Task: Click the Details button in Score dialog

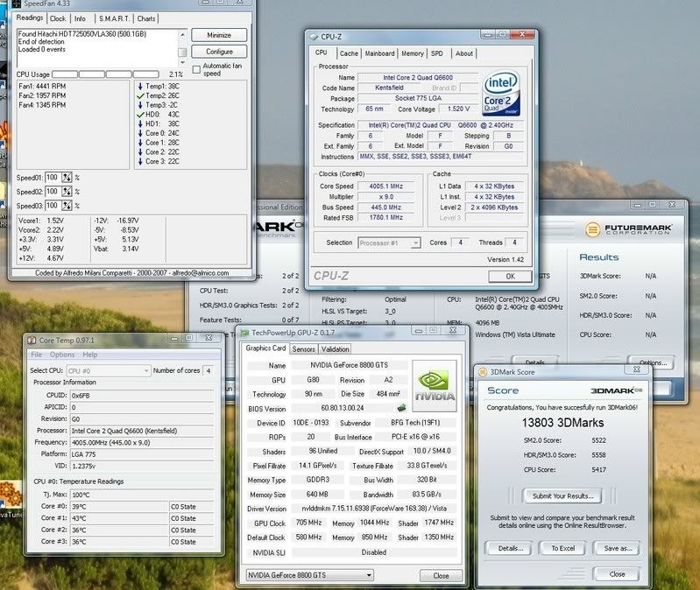Action: (510, 549)
